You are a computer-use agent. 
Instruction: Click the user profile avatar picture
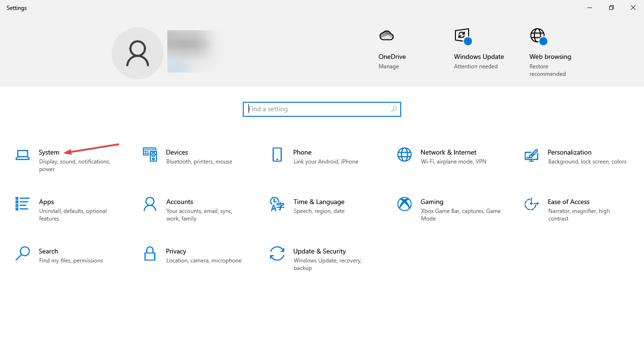pyautogui.click(x=138, y=53)
